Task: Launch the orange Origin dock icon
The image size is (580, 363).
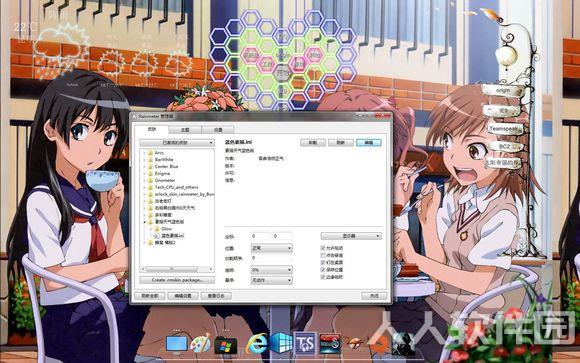Action: (x=380, y=343)
